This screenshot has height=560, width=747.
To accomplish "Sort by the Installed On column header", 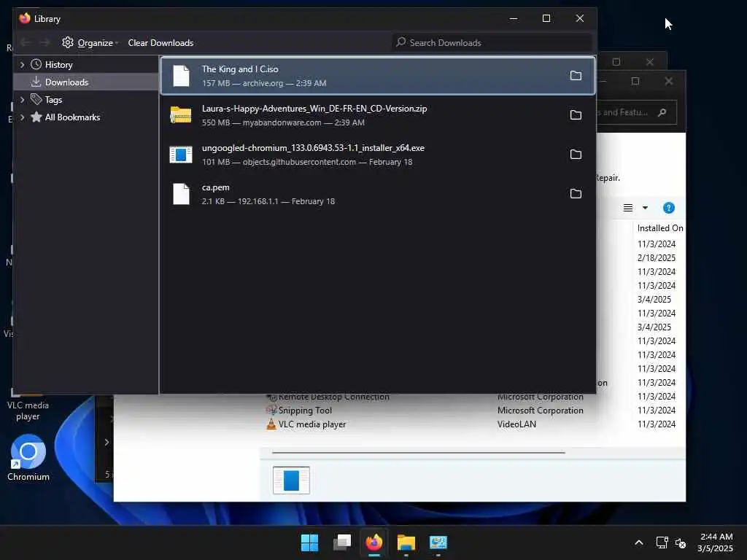I will point(659,228).
